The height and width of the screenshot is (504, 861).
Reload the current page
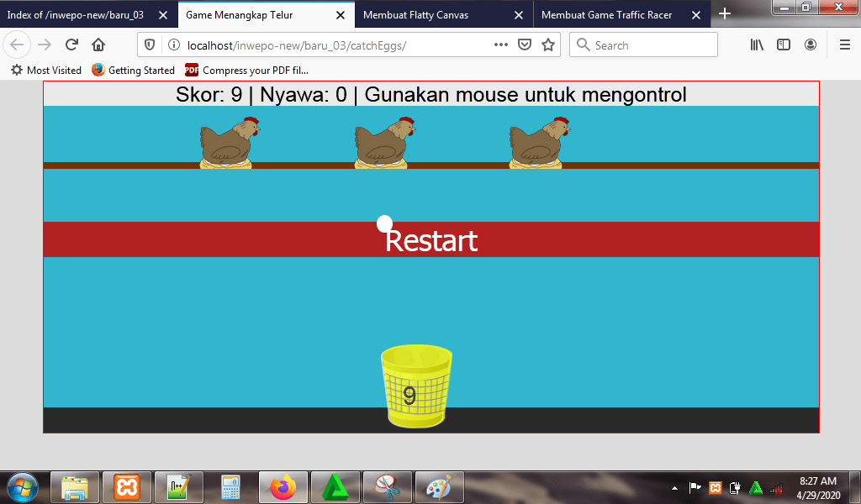(71, 45)
